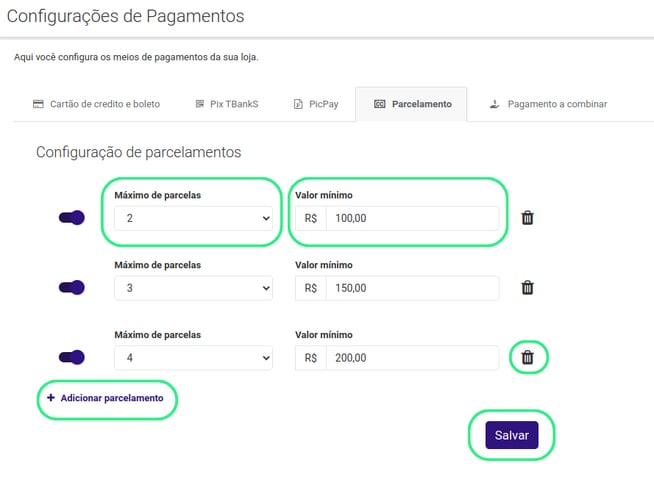Screen dimensions: 654x477
Task: Click the plus icon beside Adicionar parcelamento
Action: pos(50,398)
